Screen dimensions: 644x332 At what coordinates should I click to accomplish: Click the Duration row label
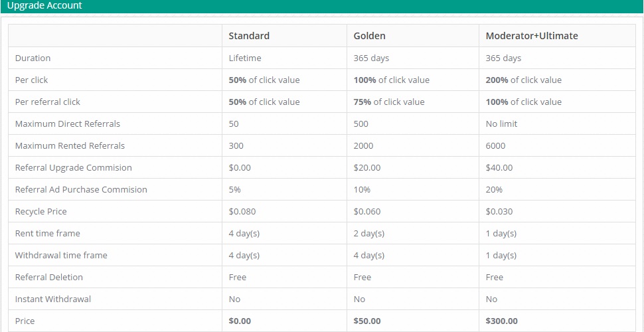33,58
